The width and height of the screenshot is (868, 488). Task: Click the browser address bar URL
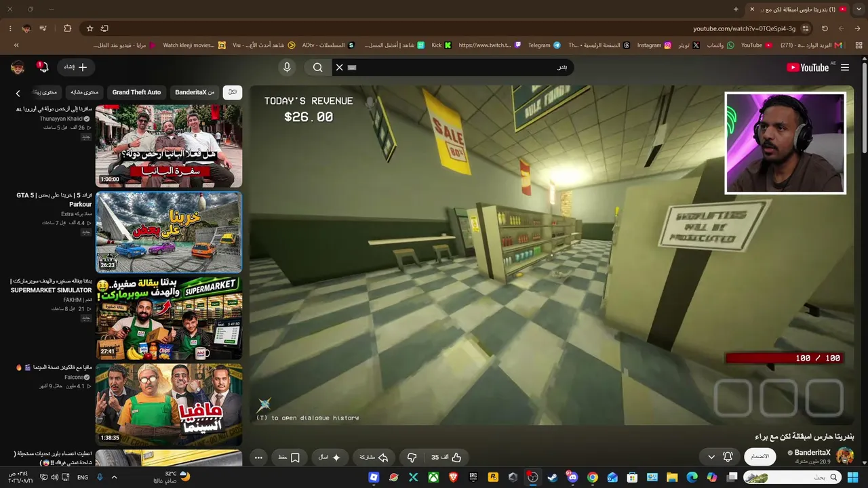(744, 28)
